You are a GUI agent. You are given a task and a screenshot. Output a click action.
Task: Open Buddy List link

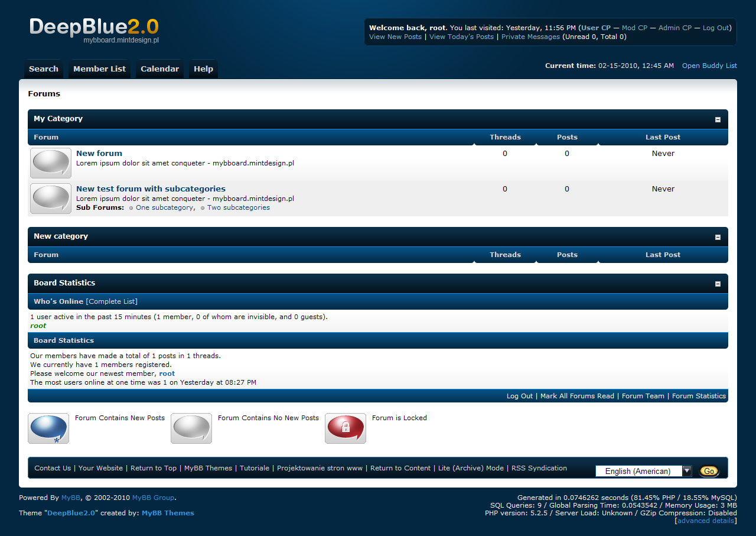pos(709,66)
